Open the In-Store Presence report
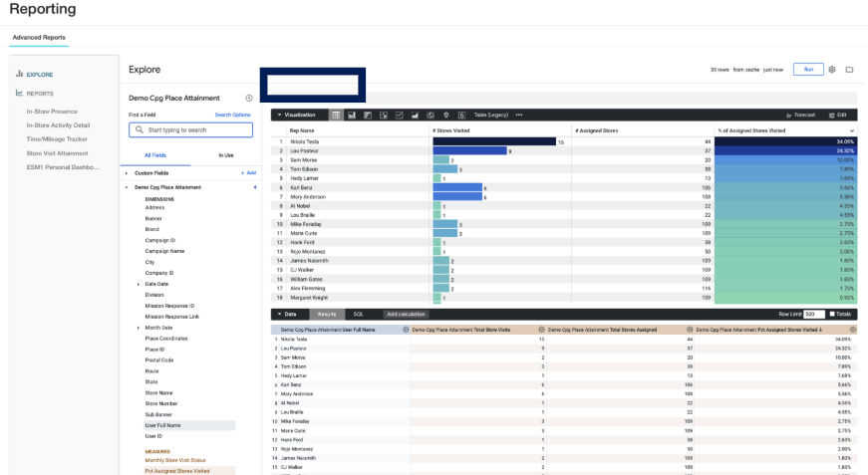 [x=52, y=112]
